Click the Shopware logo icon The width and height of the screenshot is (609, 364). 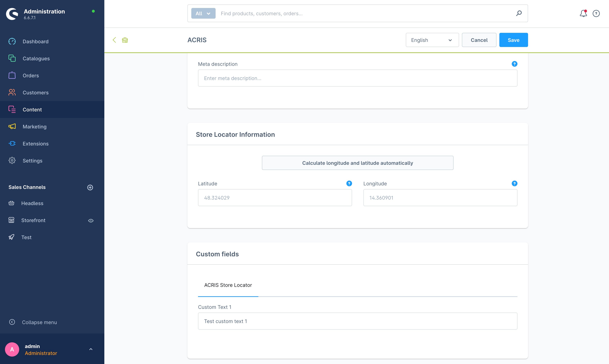(12, 14)
